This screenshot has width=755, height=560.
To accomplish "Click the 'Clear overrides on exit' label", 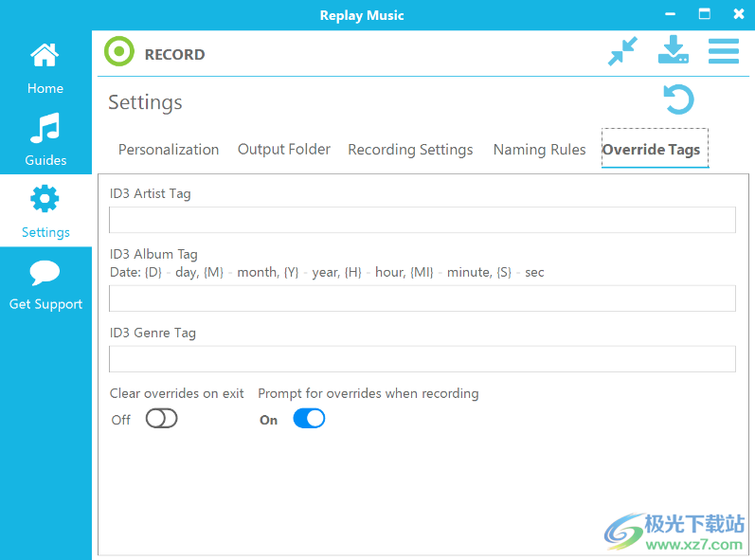I will (x=177, y=393).
